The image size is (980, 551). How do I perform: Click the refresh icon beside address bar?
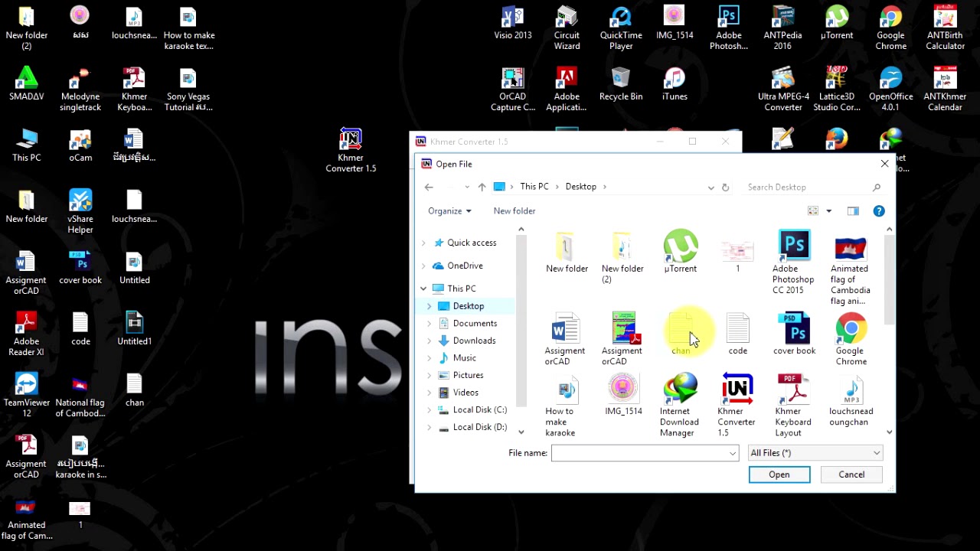click(725, 187)
